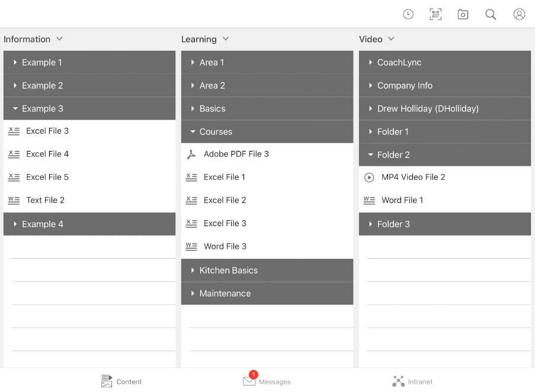Screen dimensions: 535x392
Task: Expand the Company Info folder
Action: (x=445, y=85)
